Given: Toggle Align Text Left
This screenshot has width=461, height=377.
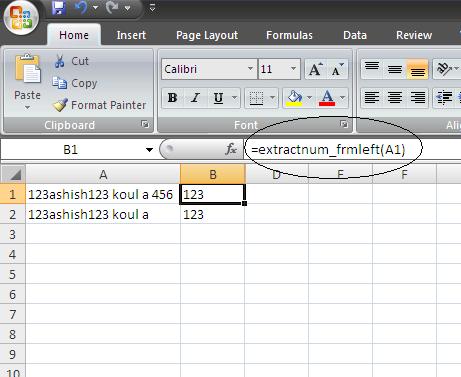Looking at the screenshot, I should pos(372,98).
